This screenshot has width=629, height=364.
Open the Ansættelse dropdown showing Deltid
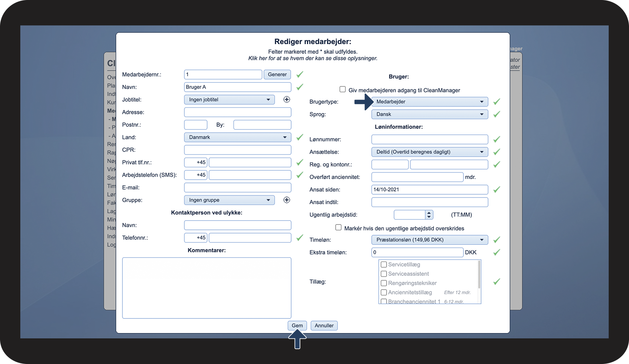click(x=430, y=152)
